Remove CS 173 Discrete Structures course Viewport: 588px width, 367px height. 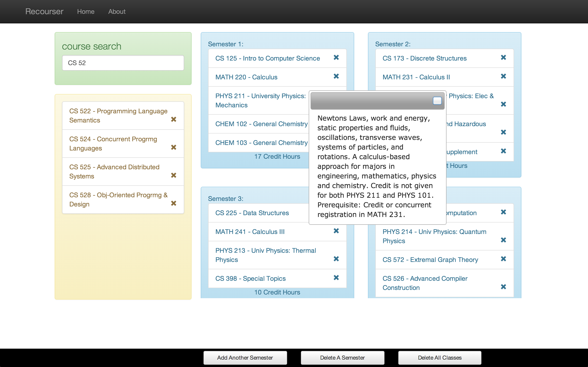pos(503,58)
